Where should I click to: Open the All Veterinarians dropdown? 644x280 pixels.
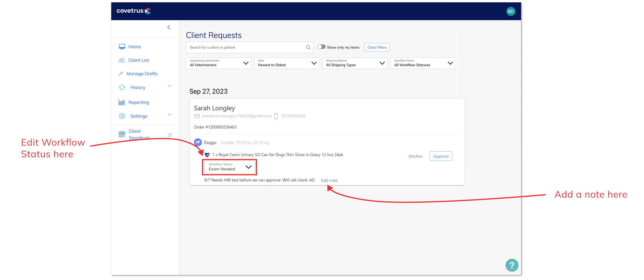[x=218, y=63]
